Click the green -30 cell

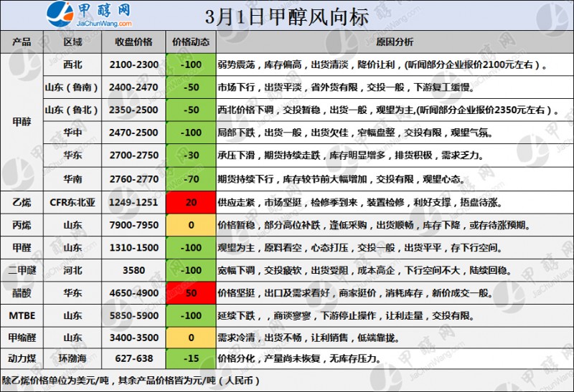(191, 156)
